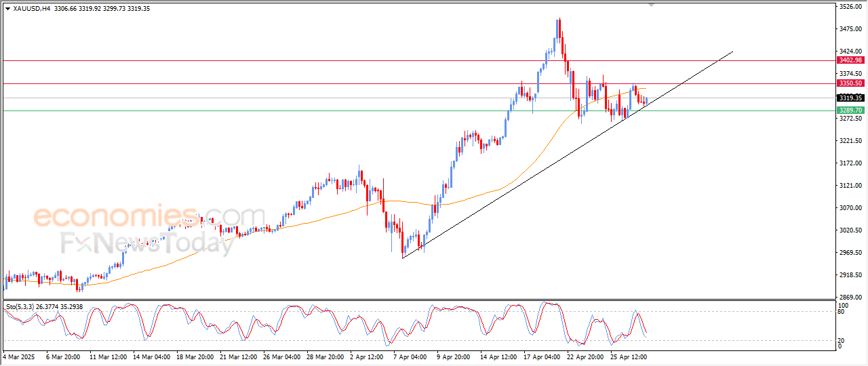Click the 28 Mar 20:00 time label
Image resolution: width=868 pixels, height=366 pixels.
(x=325, y=357)
